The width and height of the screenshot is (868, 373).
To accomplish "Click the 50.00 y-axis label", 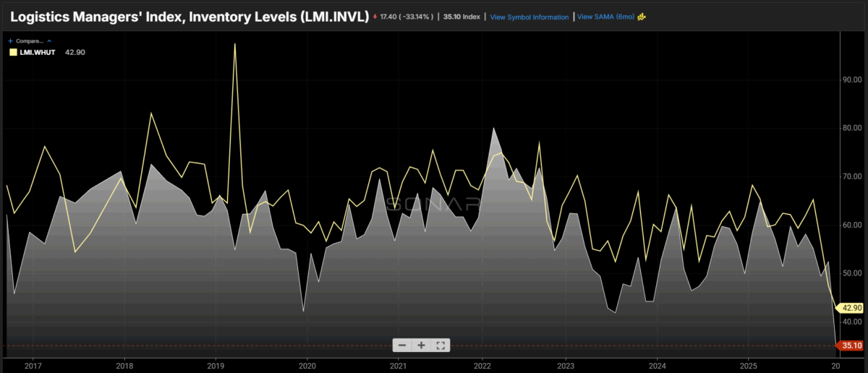I will coord(854,273).
